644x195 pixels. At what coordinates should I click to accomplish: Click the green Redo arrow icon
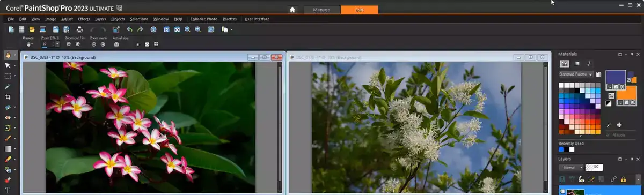(140, 29)
